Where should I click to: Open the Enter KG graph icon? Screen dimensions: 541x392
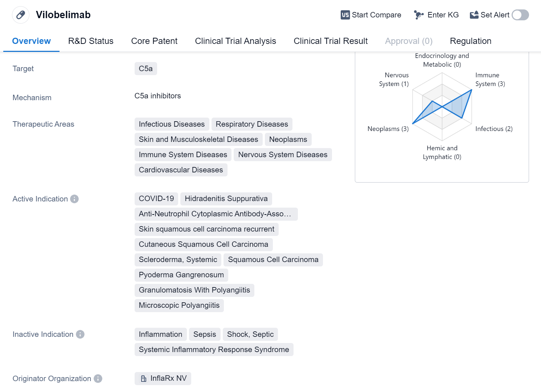click(x=419, y=15)
